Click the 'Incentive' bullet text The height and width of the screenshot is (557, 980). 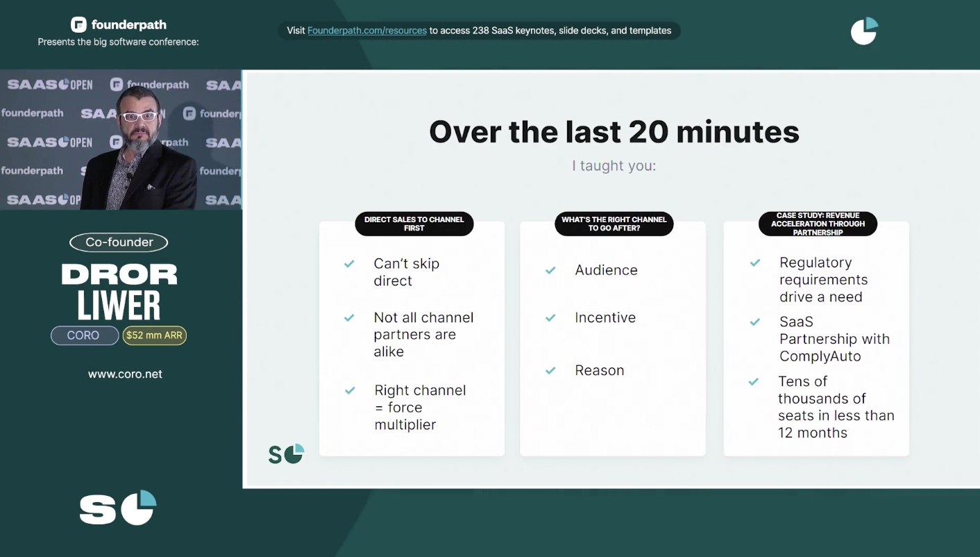[x=605, y=317]
